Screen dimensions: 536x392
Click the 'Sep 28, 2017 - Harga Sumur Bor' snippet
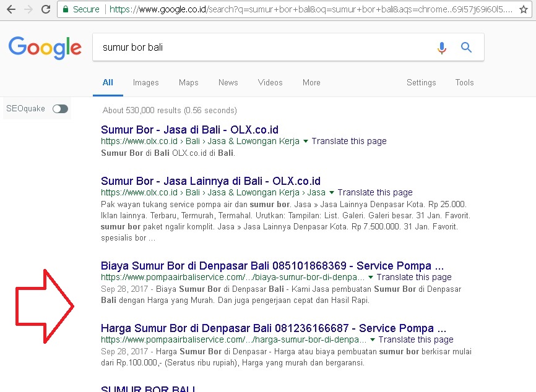(286, 357)
